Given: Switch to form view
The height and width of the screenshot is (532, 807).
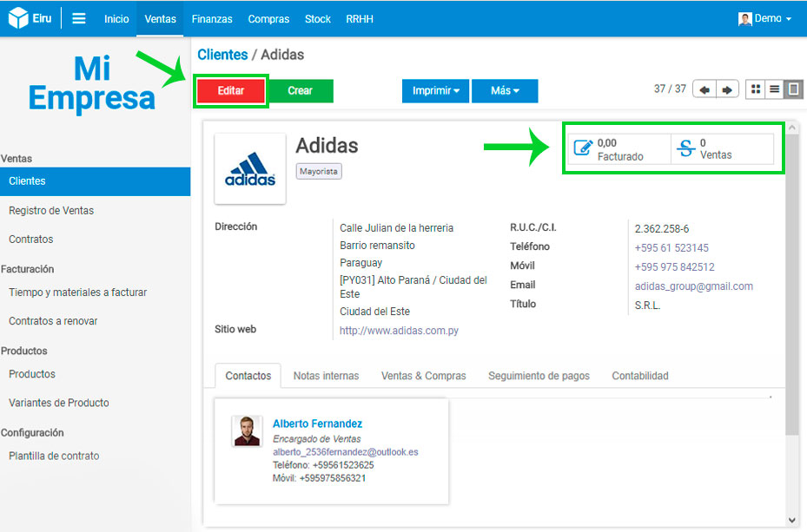Looking at the screenshot, I should click(x=793, y=89).
